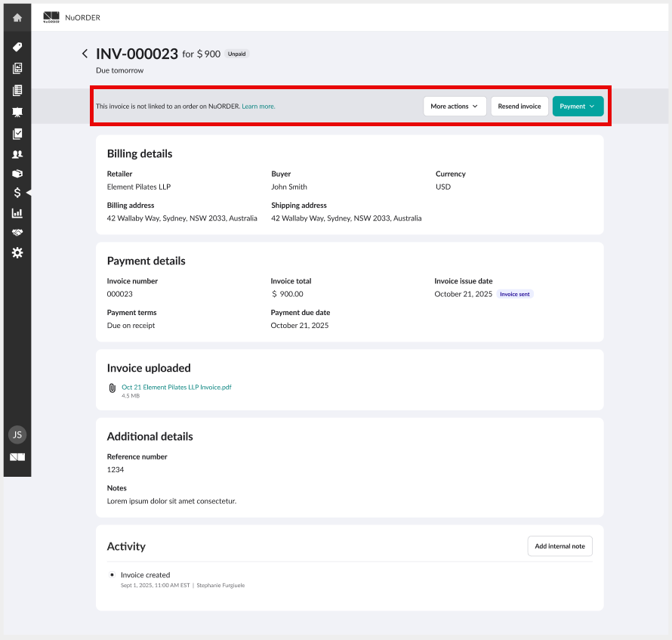The image size is (672, 640).
Task: Open the settings gear icon
Action: [17, 252]
